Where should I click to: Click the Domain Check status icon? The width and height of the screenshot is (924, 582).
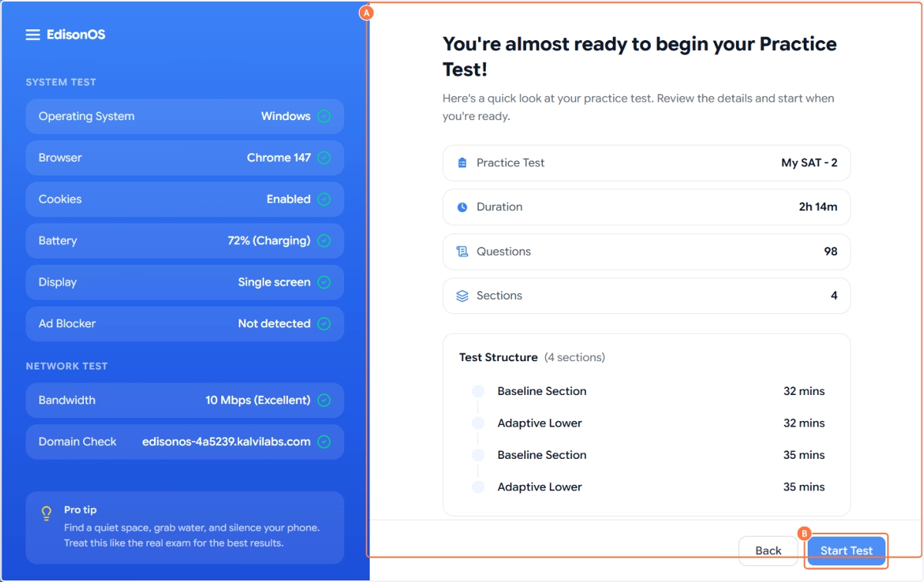[x=324, y=442]
